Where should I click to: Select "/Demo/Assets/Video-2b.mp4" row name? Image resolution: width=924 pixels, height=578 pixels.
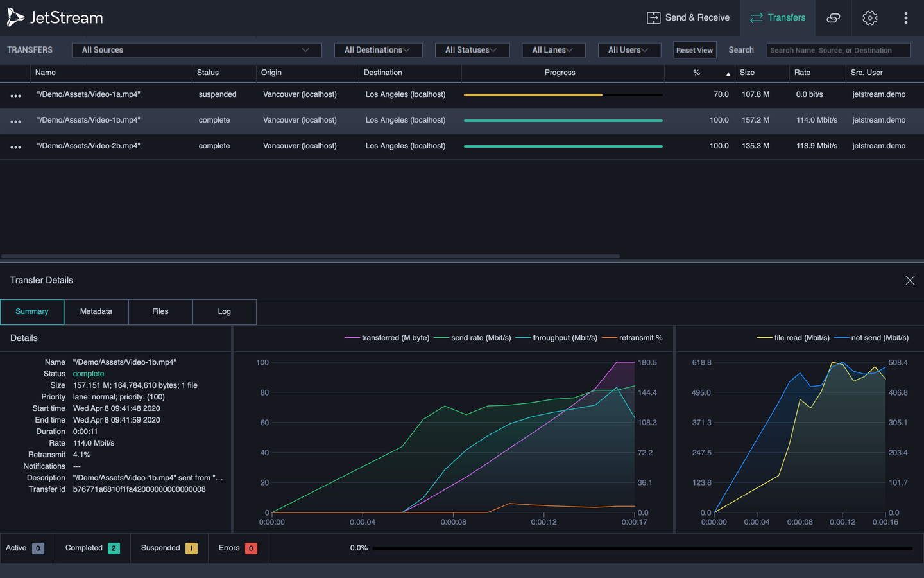[89, 146]
